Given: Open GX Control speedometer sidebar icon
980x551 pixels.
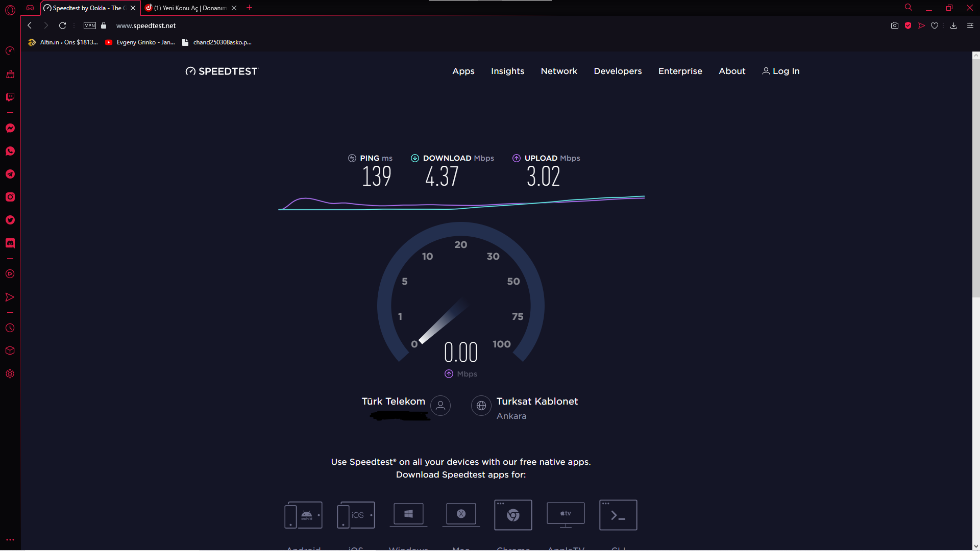Looking at the screenshot, I should pyautogui.click(x=10, y=51).
